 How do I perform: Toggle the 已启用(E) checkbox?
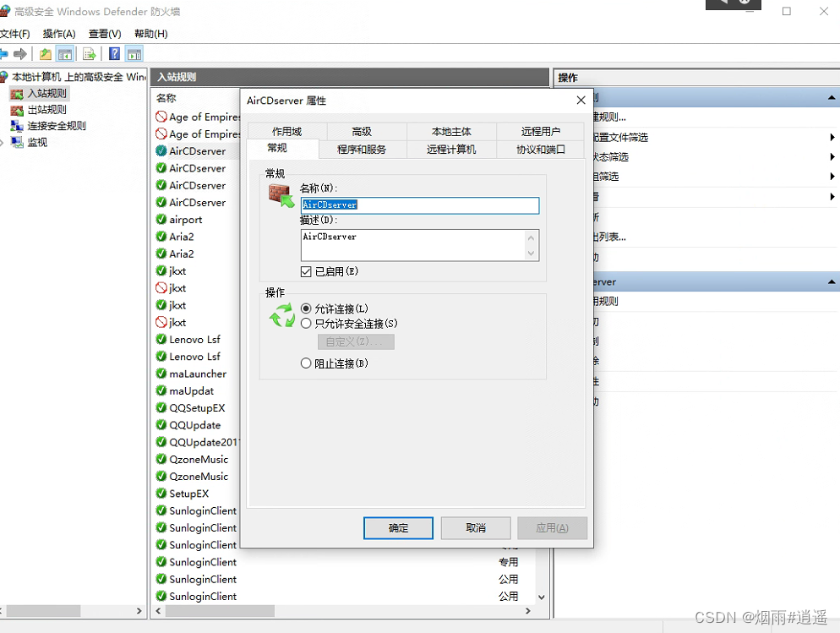[306, 271]
